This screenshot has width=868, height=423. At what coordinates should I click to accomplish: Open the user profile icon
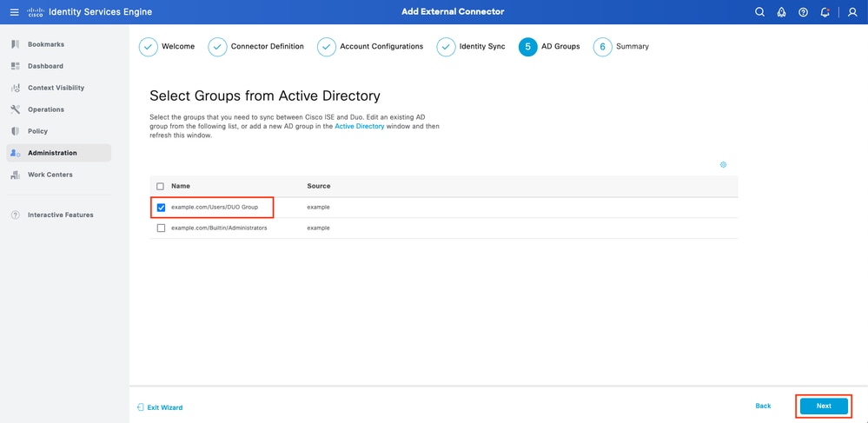[852, 12]
